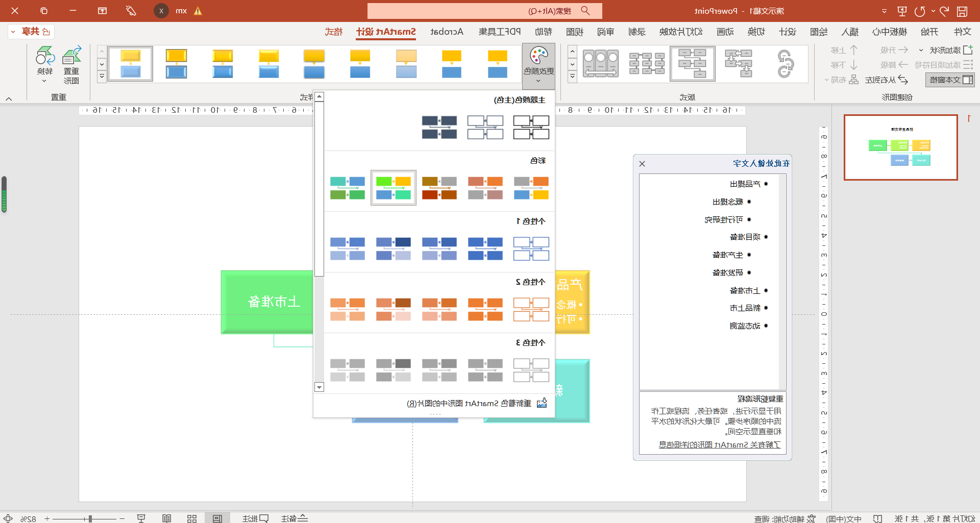The height and width of the screenshot is (523, 980).
Task: Click Add Bullet (添加项目符号) button
Action: click(x=943, y=65)
